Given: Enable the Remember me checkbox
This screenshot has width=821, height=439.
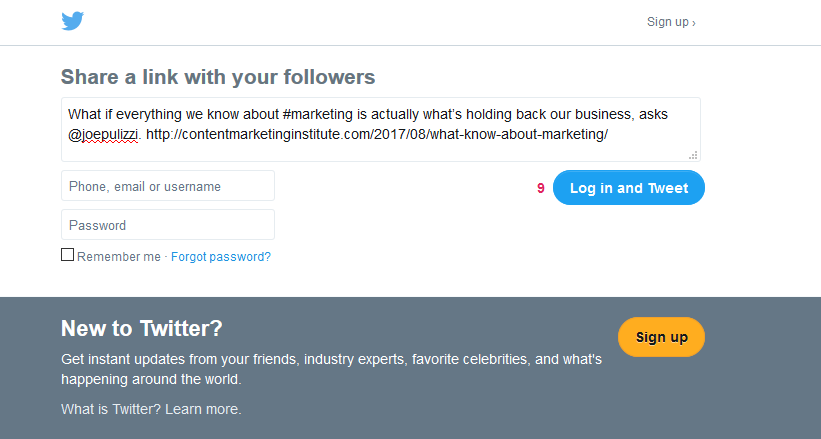Looking at the screenshot, I should (68, 255).
